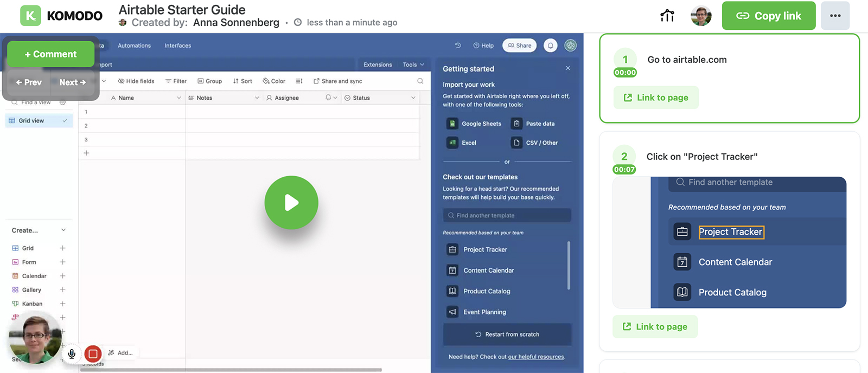This screenshot has width=868, height=373.
Task: Click the Komodo logo icon
Action: tap(31, 16)
